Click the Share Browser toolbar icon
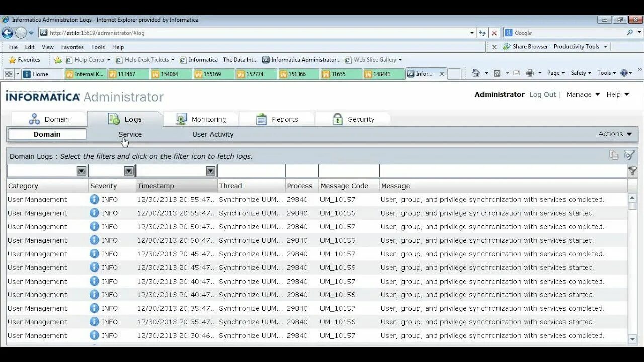The height and width of the screenshot is (362, 644). click(x=507, y=46)
